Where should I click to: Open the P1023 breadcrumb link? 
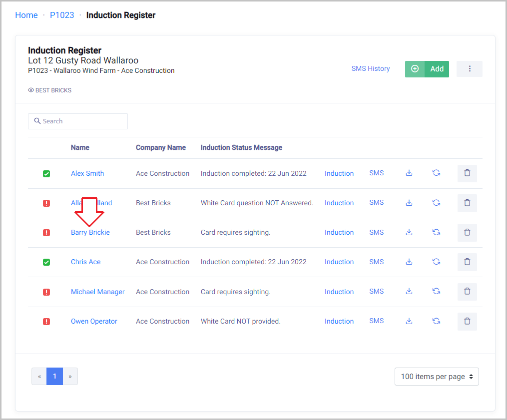(62, 15)
